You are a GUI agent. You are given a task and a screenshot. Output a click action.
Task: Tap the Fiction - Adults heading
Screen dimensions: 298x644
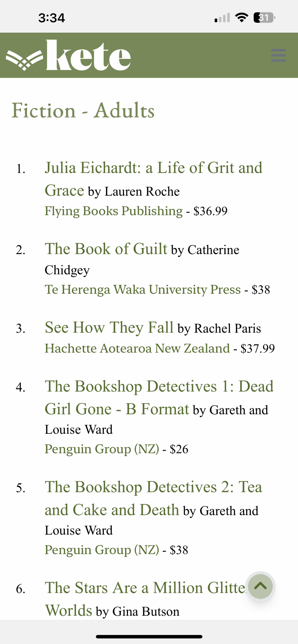tap(83, 110)
